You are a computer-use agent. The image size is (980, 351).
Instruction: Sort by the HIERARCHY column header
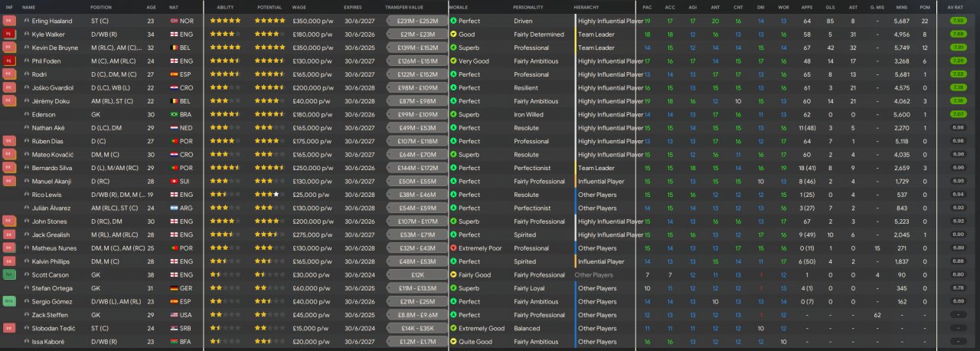click(586, 7)
